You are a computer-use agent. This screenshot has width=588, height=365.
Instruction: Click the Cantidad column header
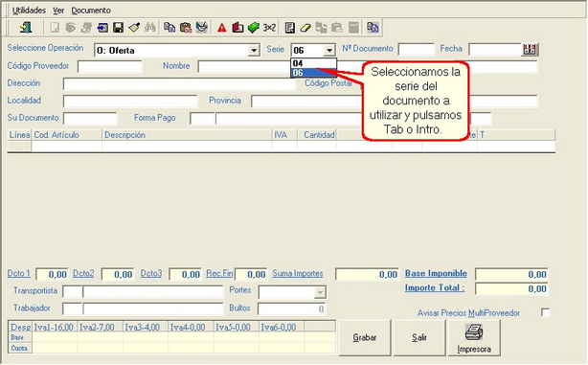[x=317, y=135]
